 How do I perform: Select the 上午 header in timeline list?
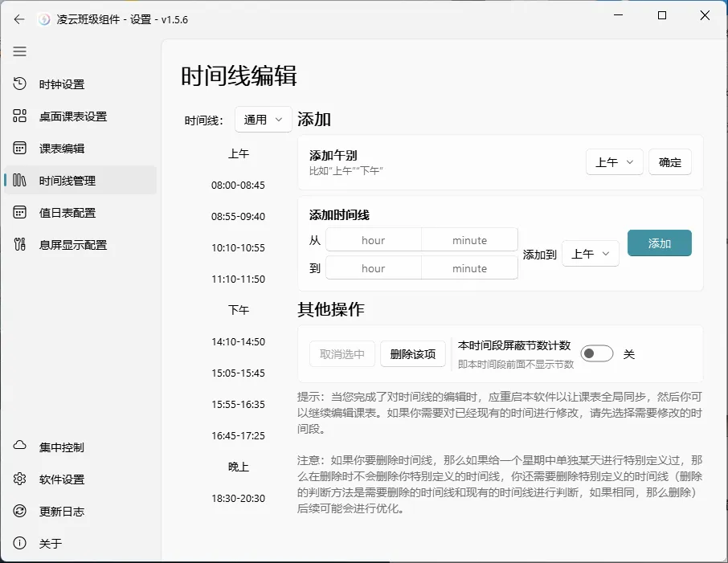(x=238, y=153)
